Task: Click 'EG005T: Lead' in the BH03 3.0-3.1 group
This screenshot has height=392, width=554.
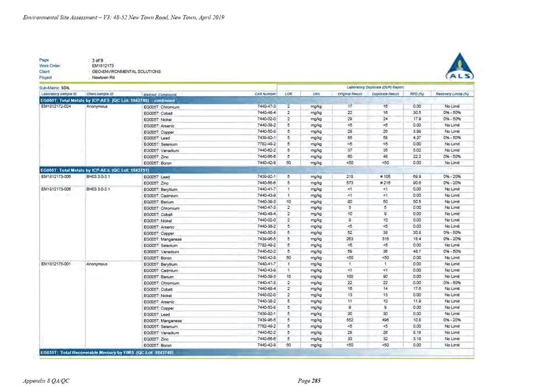Action: (157, 177)
